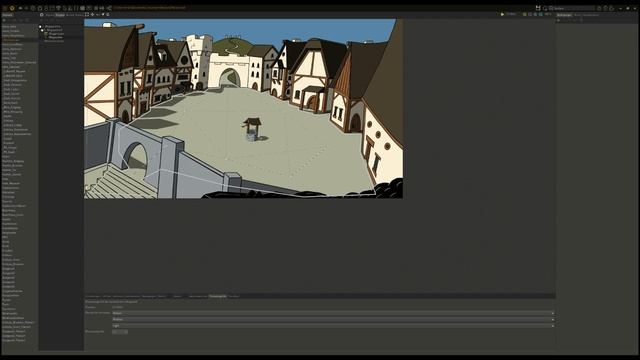Click the white city gate archway
This screenshot has width=640, height=360.
pyautogui.click(x=229, y=78)
